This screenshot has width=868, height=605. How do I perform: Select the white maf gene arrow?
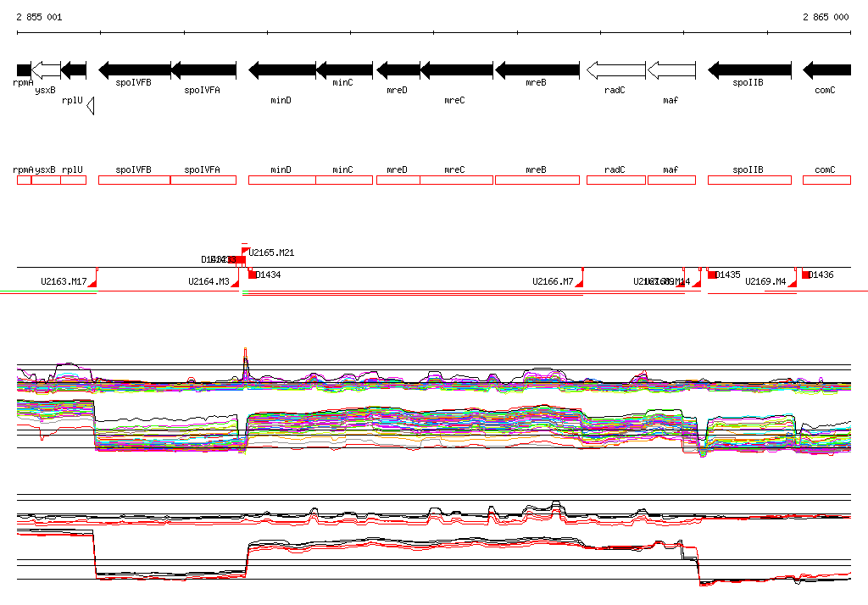click(x=671, y=70)
